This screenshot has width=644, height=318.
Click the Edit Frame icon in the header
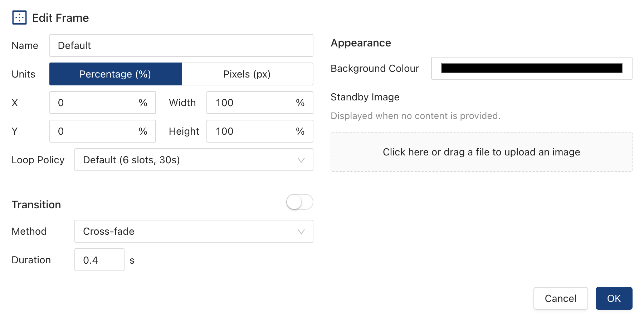click(19, 18)
